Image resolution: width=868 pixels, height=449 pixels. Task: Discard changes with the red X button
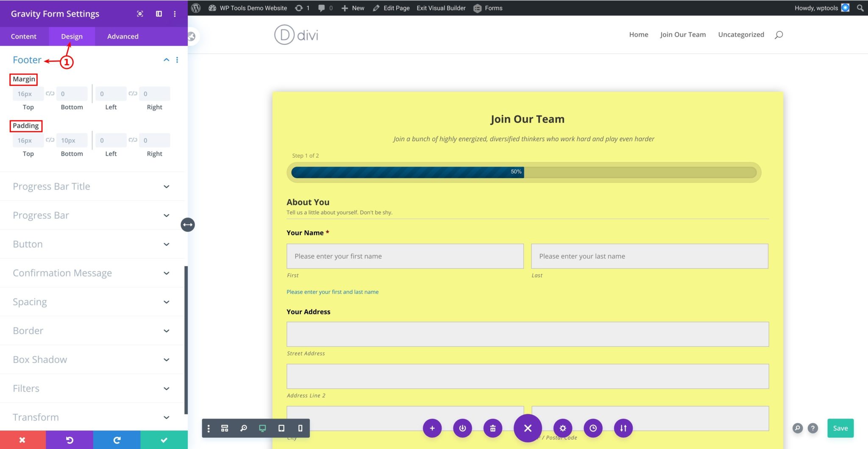point(23,440)
